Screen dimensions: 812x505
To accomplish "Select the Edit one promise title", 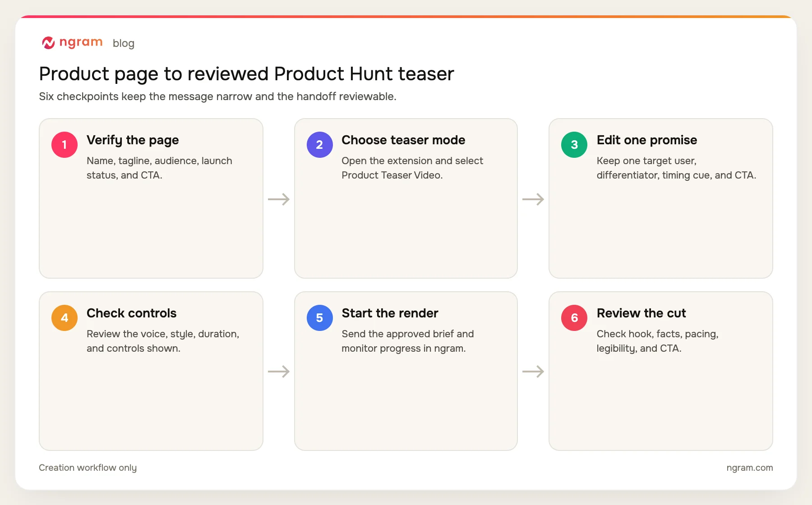I will pyautogui.click(x=647, y=140).
